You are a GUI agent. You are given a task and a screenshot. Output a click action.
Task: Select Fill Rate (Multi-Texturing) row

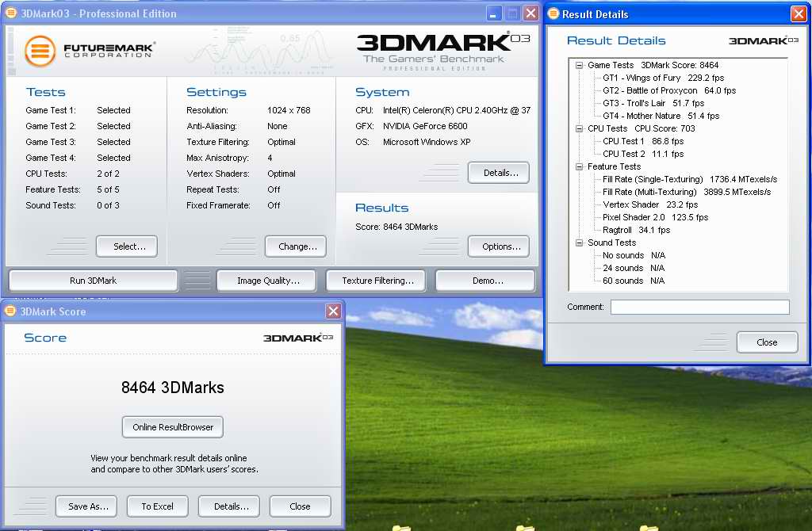click(x=687, y=192)
